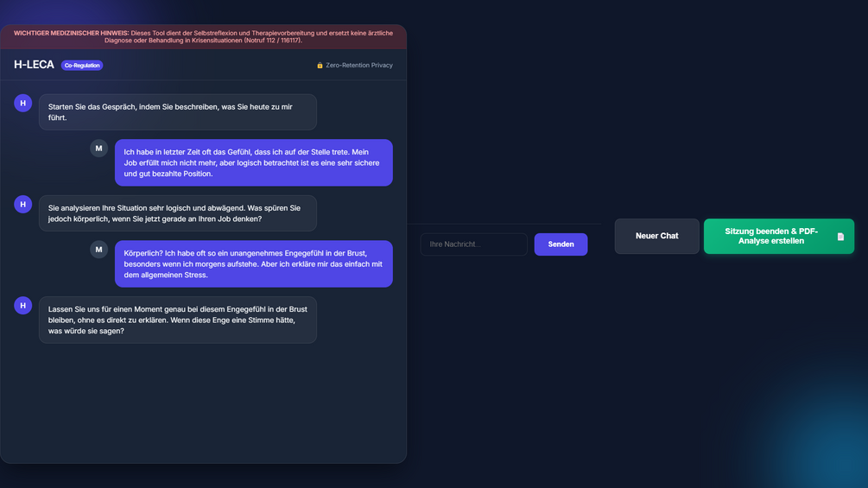Click the red medical notice banner
Viewport: 868px width, 488px height.
tap(203, 36)
